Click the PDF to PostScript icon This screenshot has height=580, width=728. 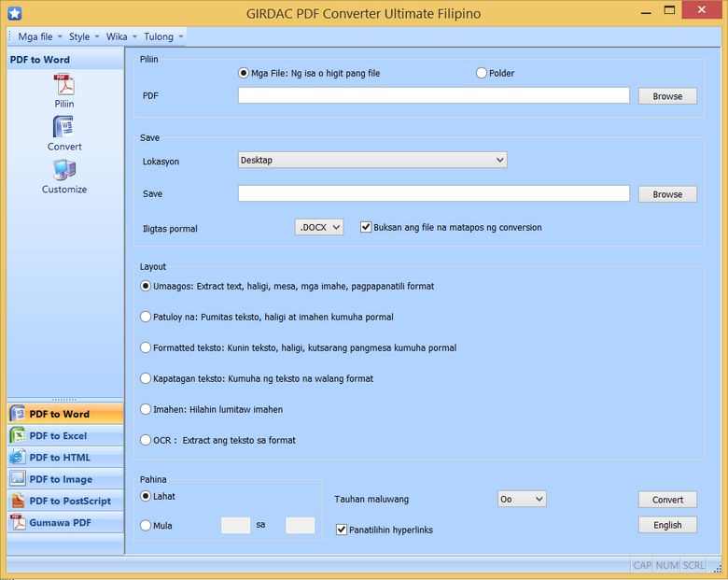tap(17, 501)
